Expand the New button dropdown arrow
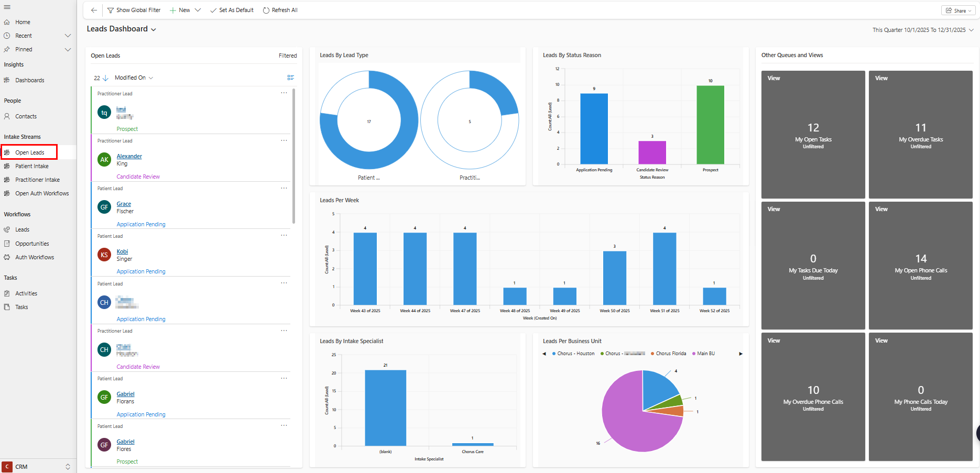This screenshot has height=473, width=980. pos(198,10)
